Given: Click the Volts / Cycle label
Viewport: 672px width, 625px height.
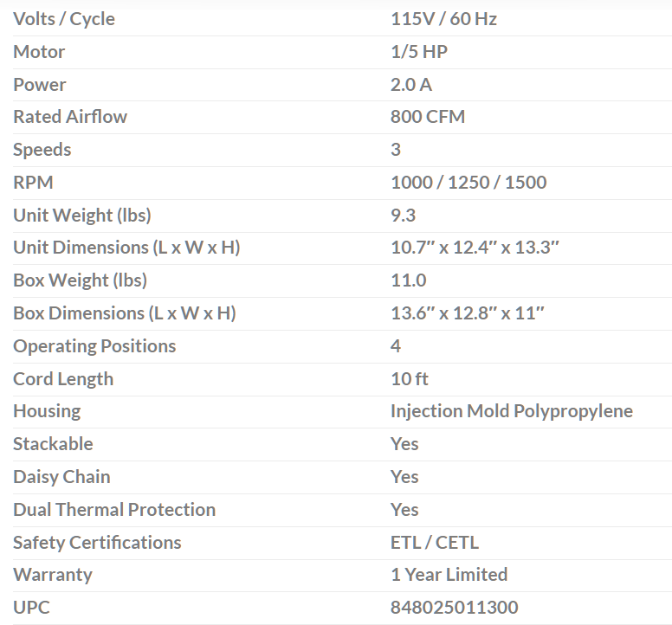Looking at the screenshot, I should [64, 19].
